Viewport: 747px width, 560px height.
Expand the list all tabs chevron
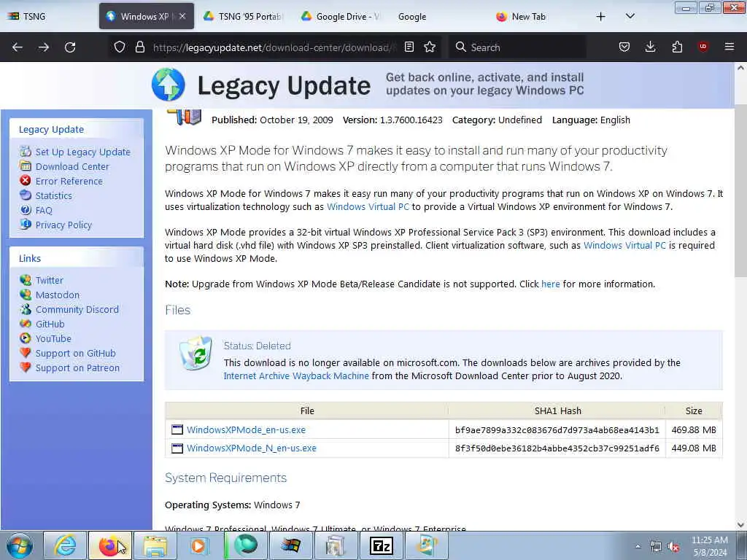pyautogui.click(x=630, y=16)
